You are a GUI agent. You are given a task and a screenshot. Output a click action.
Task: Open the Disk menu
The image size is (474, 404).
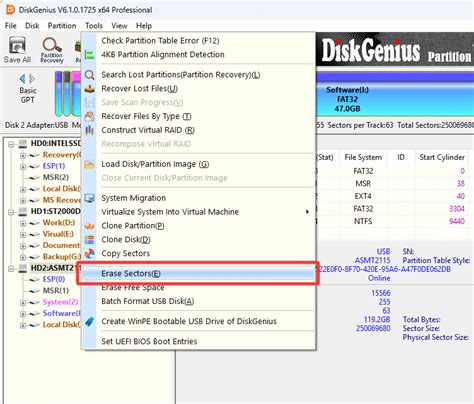(32, 26)
